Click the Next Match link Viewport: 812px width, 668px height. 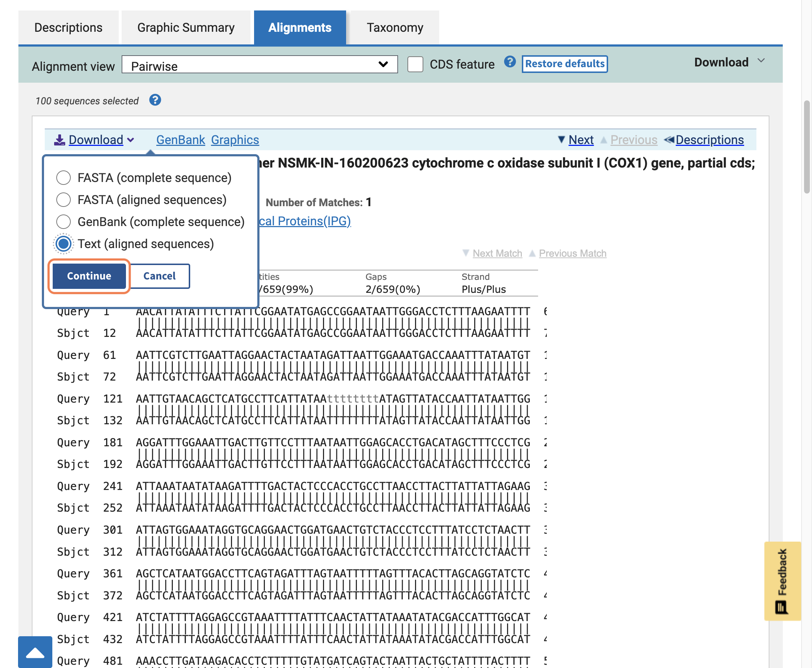click(497, 253)
